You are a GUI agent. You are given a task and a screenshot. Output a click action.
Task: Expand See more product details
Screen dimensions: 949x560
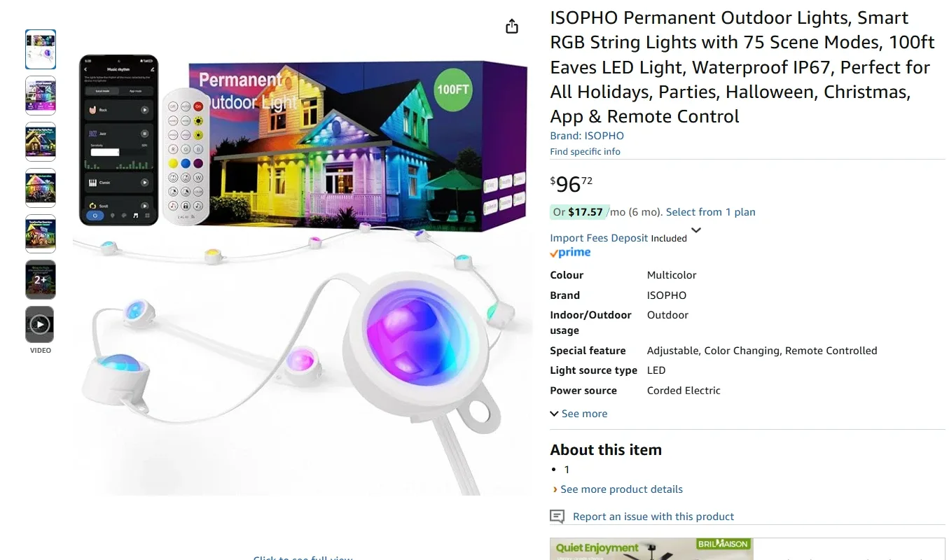(621, 489)
